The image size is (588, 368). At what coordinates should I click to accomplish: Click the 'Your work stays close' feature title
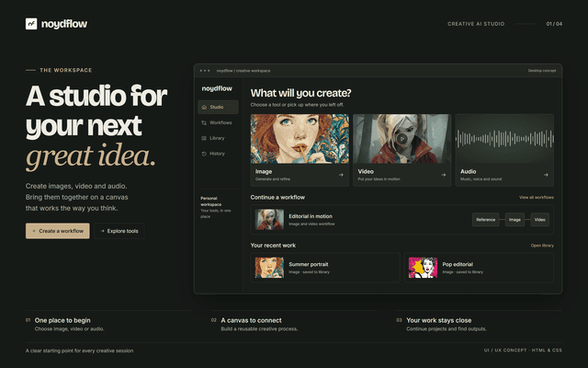[439, 320]
